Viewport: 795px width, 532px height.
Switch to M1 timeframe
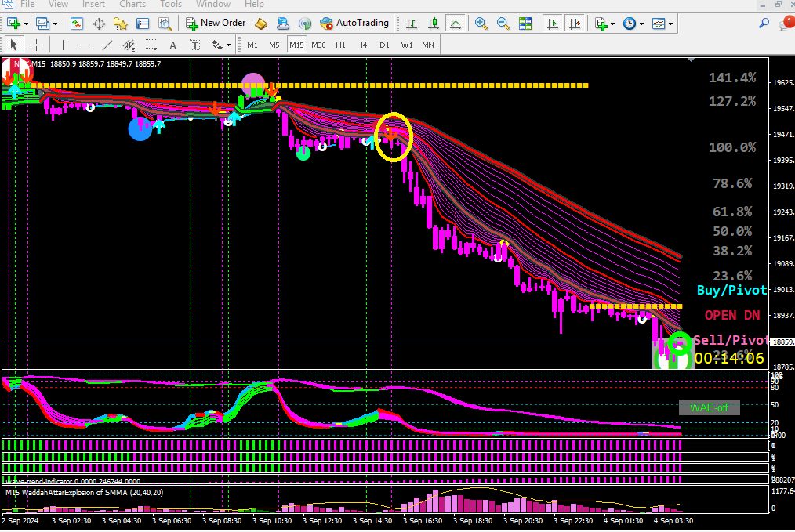(252, 45)
